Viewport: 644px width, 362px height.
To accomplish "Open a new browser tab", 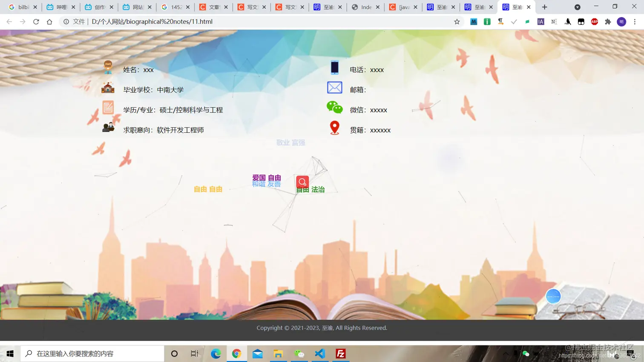I will [x=545, y=7].
